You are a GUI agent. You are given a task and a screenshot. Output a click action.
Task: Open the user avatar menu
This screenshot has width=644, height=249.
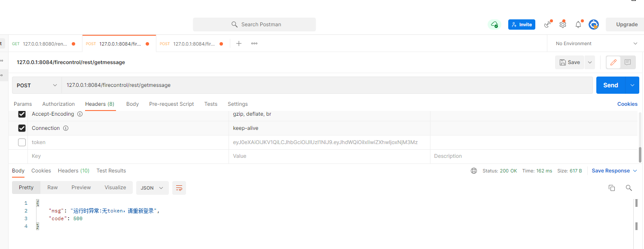pos(594,25)
